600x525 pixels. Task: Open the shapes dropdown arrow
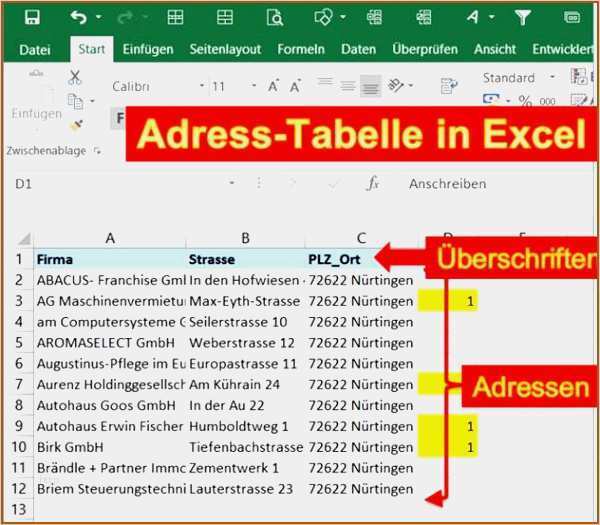[343, 17]
